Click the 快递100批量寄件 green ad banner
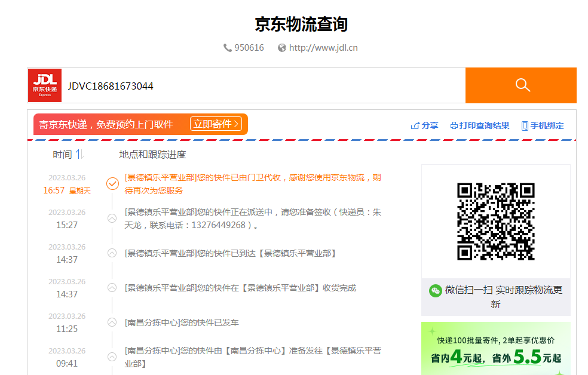588x375 pixels. point(496,348)
